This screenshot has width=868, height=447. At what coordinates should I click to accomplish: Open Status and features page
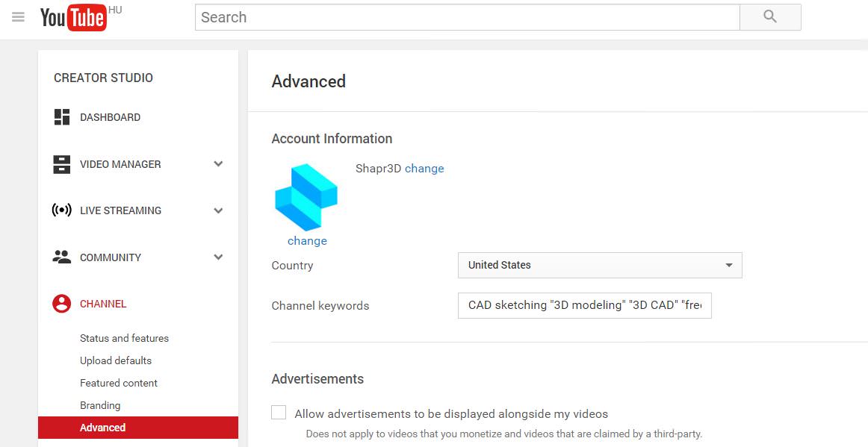coord(124,338)
